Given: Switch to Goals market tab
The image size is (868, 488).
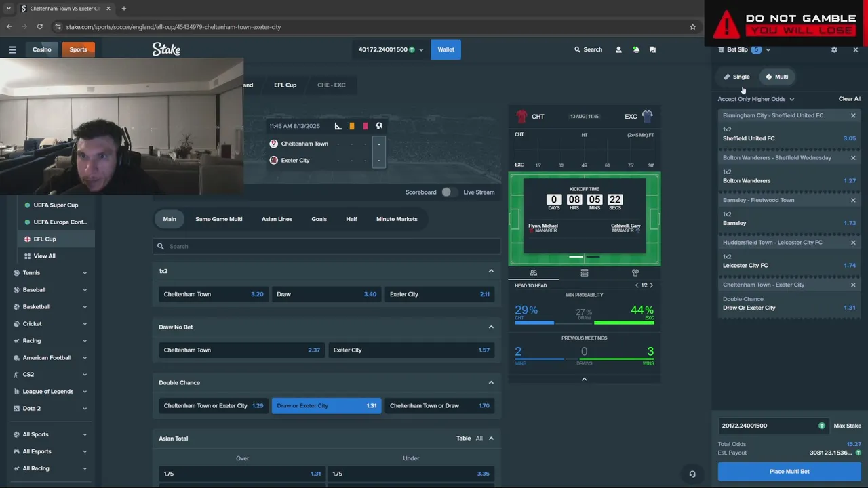Looking at the screenshot, I should tap(319, 219).
